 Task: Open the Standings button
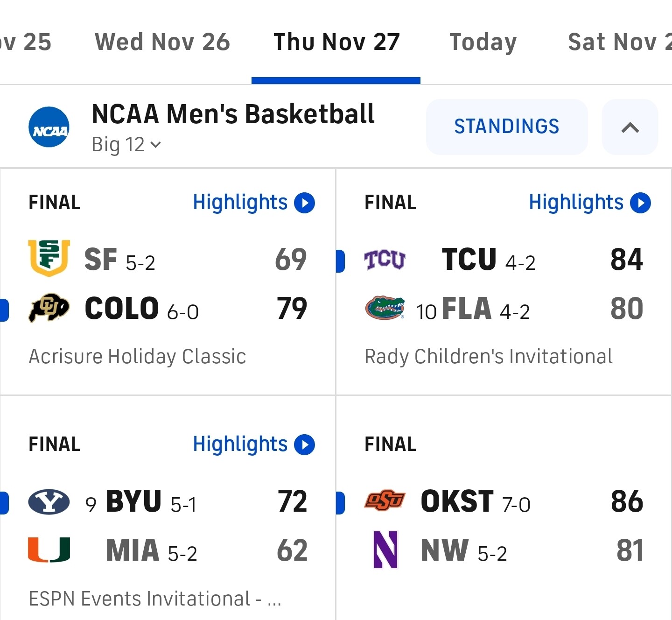pos(506,127)
